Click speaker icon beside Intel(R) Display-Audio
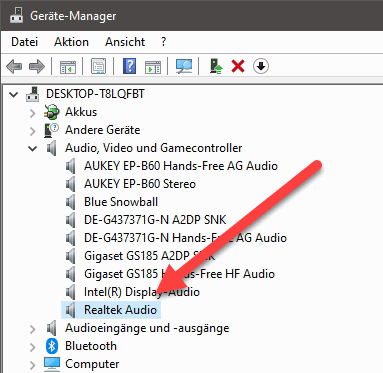Screen dimensions: 383x373 point(70,292)
